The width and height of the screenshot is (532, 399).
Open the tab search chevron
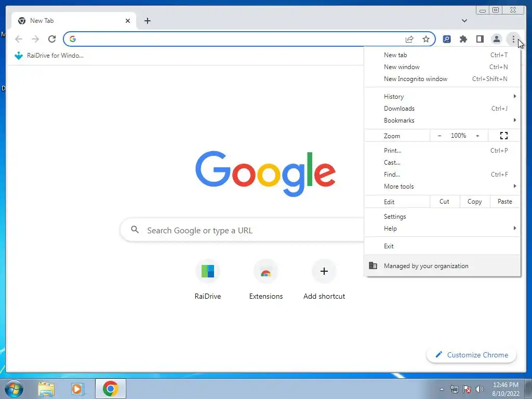464,21
